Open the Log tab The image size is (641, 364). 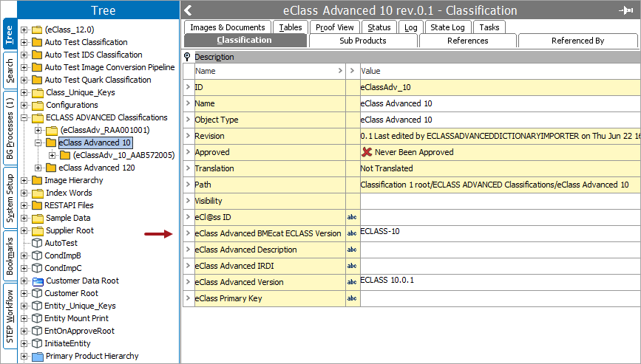tap(411, 27)
